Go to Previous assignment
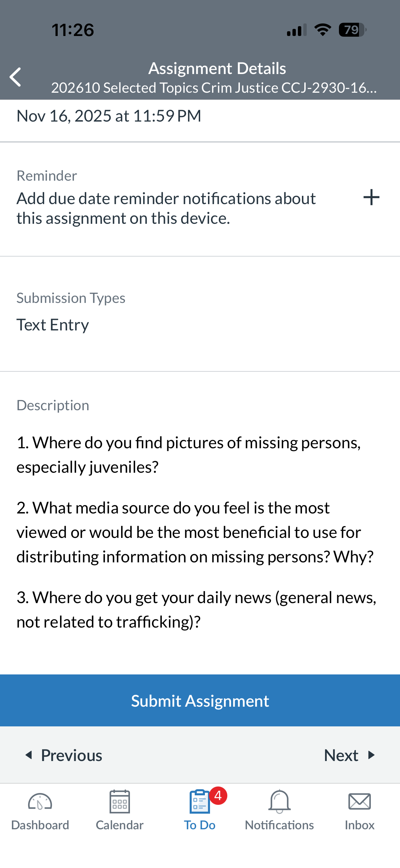Viewport: 400px width, 868px height. [x=64, y=755]
